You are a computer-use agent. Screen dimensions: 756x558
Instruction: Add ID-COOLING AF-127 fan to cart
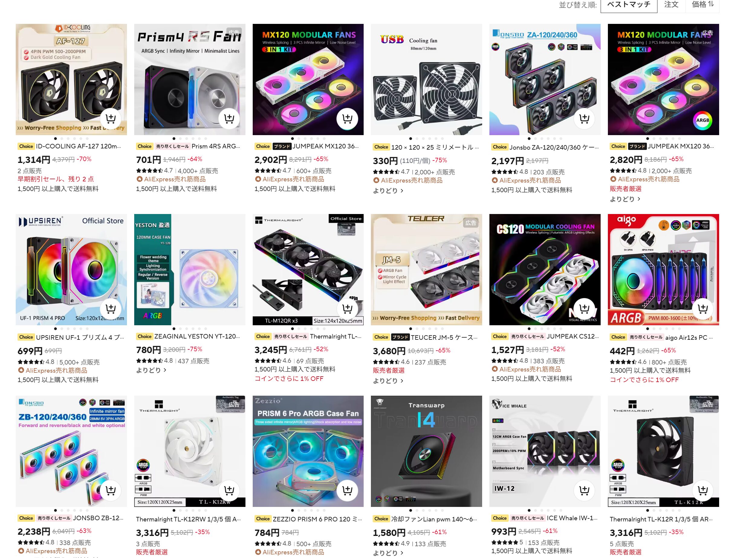pos(110,118)
